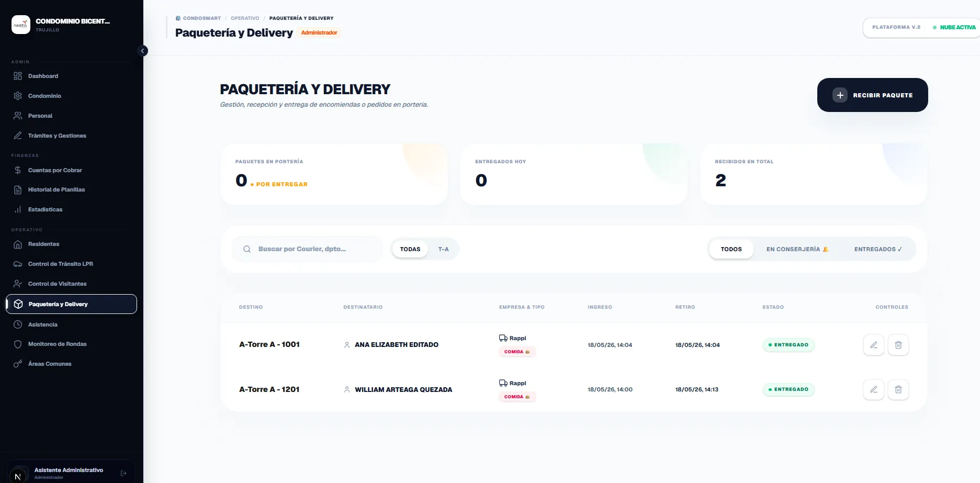
Task: Go to Residentes page
Action: [71, 244]
